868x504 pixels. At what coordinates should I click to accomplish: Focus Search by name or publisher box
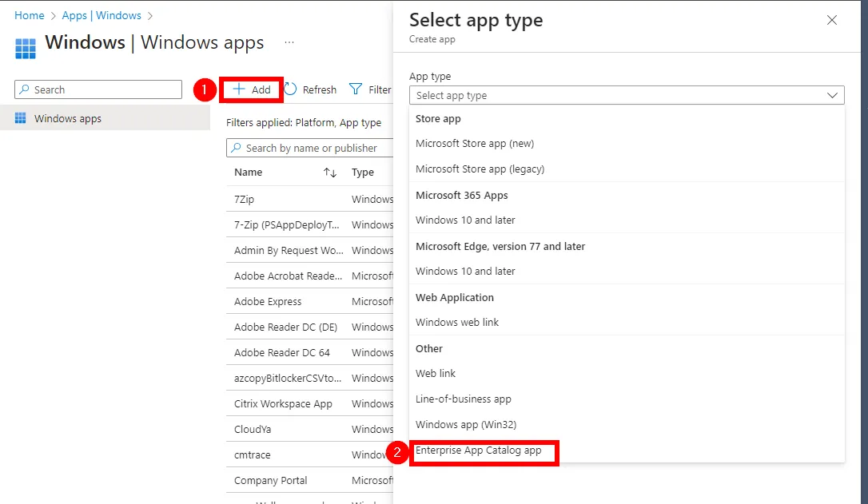pos(312,148)
